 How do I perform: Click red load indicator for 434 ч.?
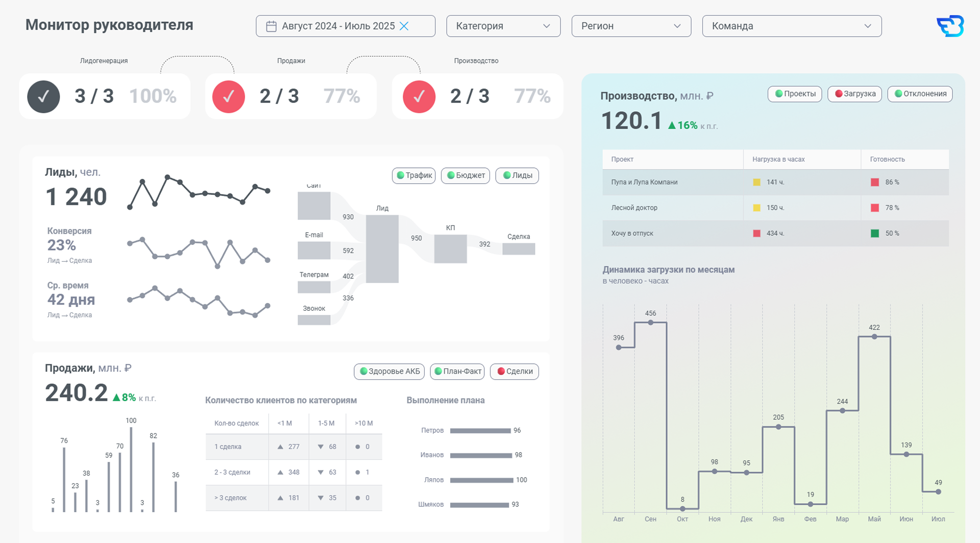point(757,233)
